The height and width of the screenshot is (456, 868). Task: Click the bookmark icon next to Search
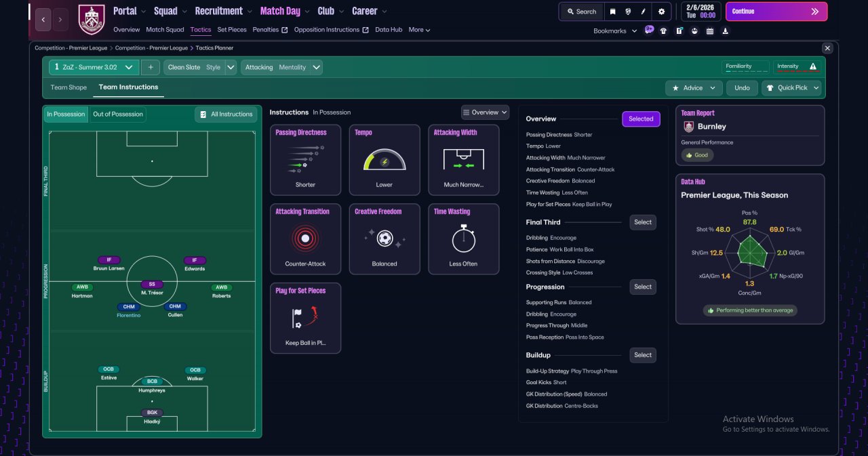(612, 12)
